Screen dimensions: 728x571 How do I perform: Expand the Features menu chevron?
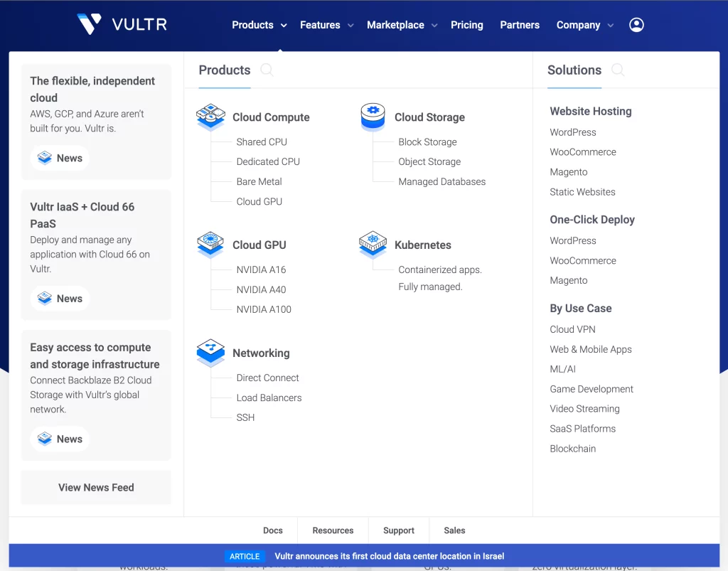pos(350,26)
